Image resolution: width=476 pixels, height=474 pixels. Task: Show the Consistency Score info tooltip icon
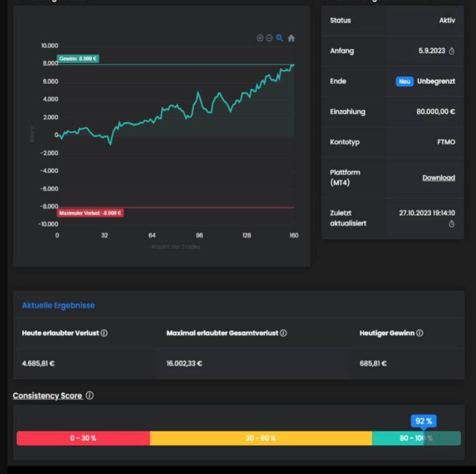[90, 396]
